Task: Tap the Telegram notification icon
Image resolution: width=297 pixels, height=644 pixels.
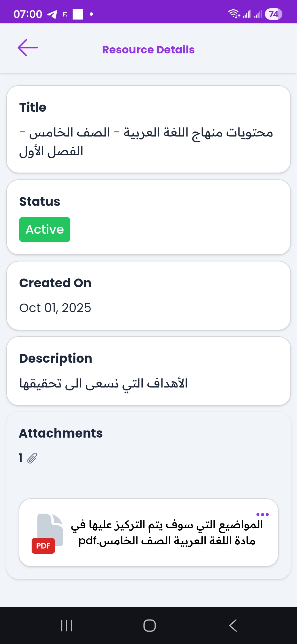Action: click(52, 14)
